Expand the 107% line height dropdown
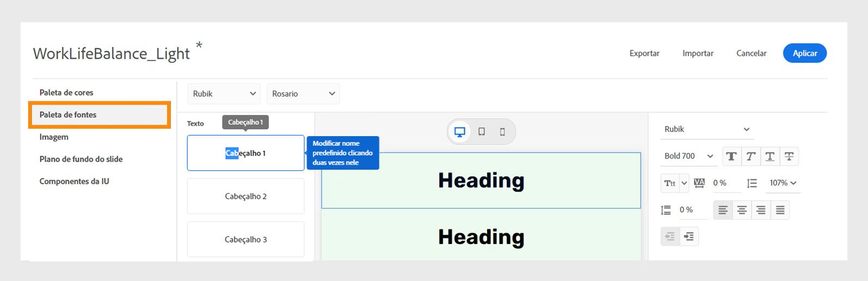This screenshot has width=868, height=281. point(783,183)
